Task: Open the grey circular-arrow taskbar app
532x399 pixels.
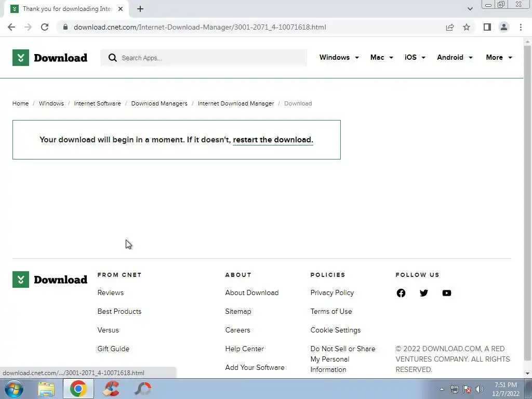Action: [x=143, y=389]
